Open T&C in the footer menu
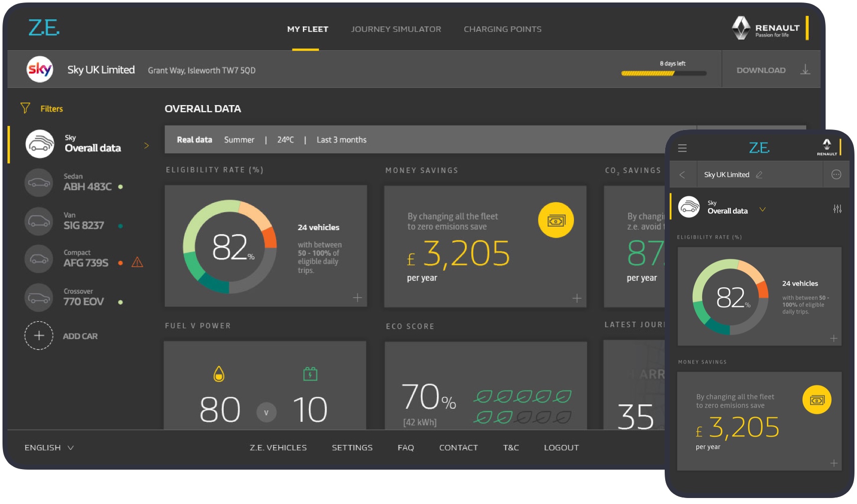This screenshot has width=857, height=504. (x=511, y=448)
